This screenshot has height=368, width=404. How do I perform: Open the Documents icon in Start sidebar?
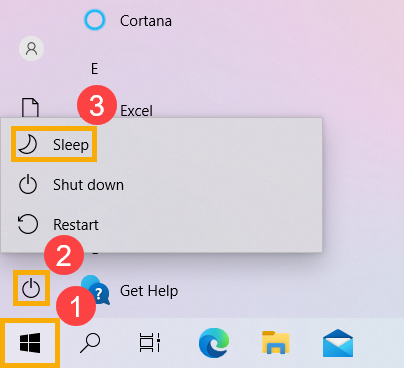click(x=30, y=108)
